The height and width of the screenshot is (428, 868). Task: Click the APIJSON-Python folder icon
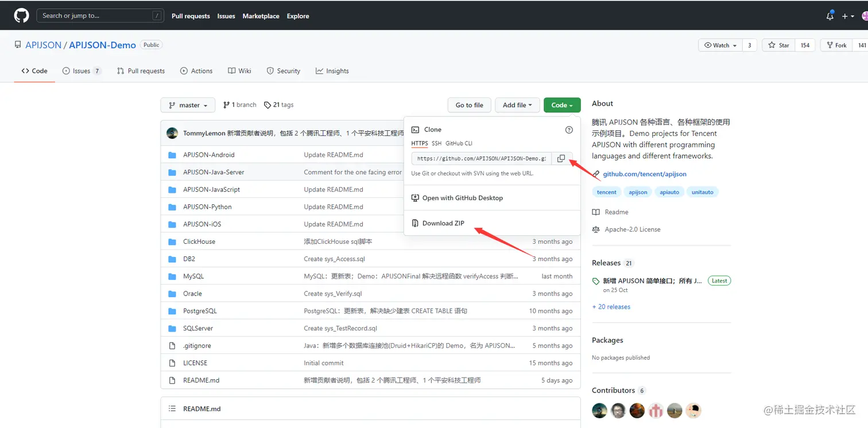172,207
